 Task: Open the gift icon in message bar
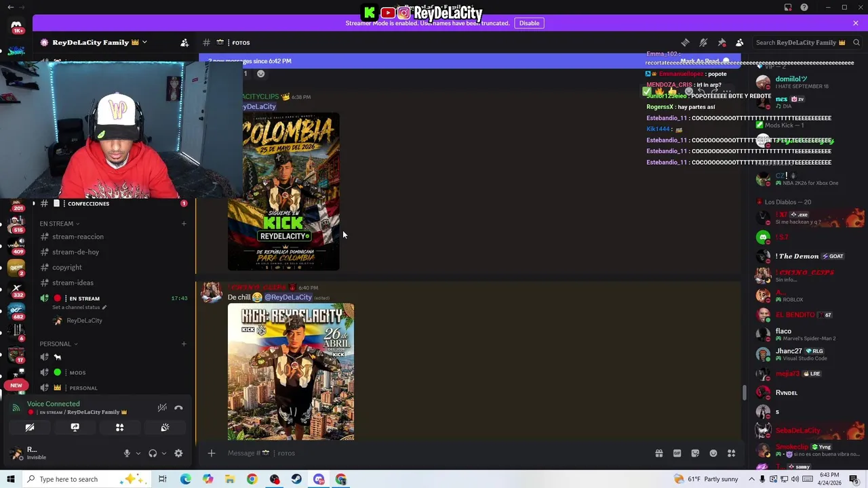(658, 453)
